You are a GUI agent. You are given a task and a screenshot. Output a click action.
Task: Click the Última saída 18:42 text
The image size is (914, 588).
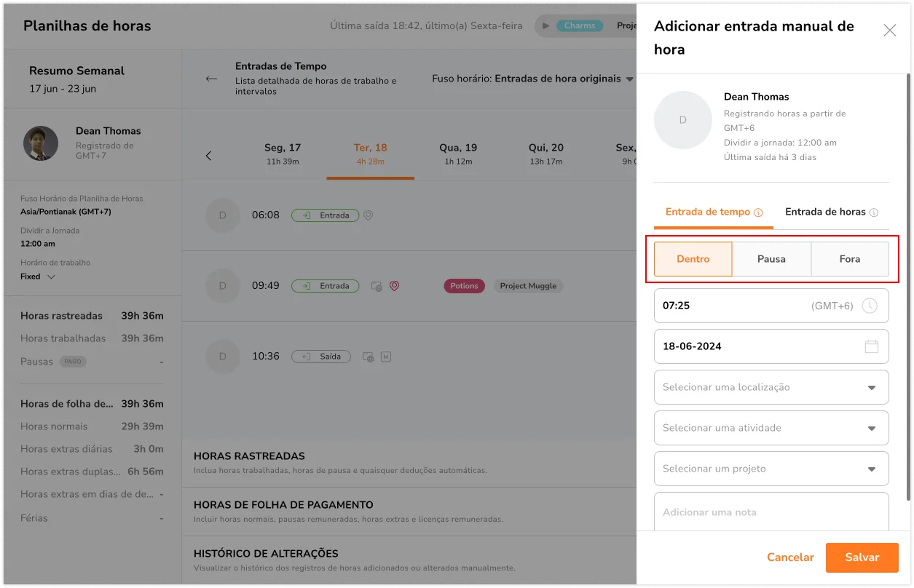click(426, 25)
